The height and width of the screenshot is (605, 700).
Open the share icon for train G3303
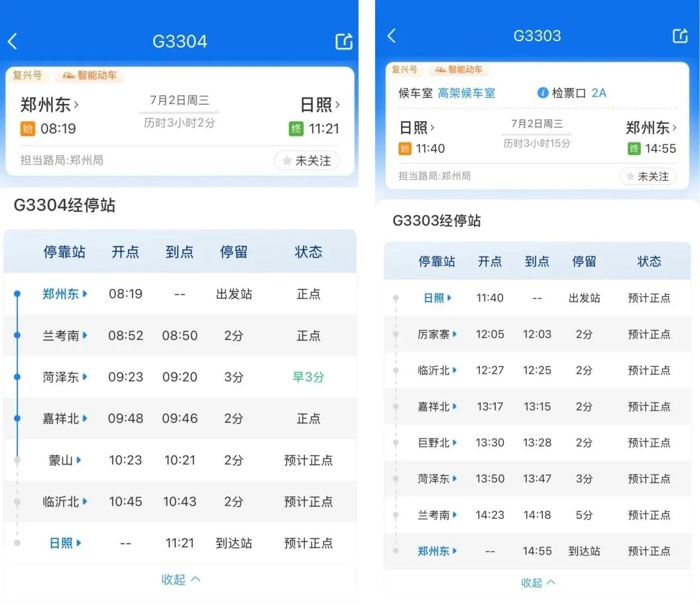681,36
